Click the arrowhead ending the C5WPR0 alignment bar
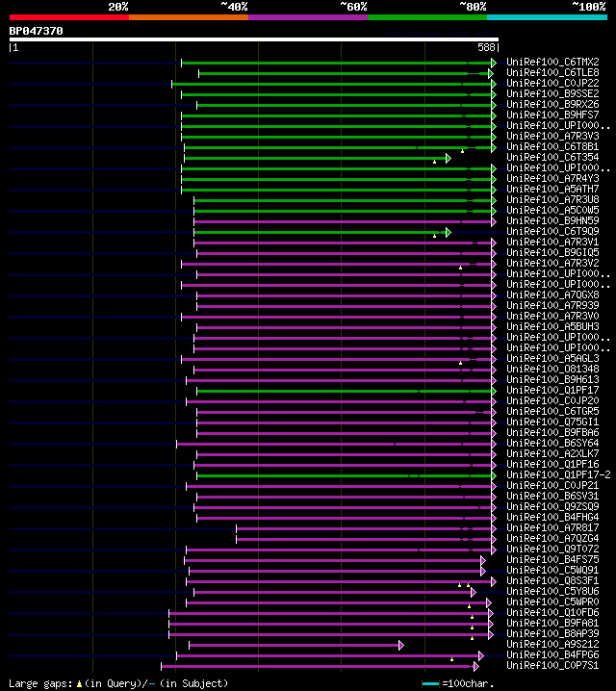 [489, 602]
